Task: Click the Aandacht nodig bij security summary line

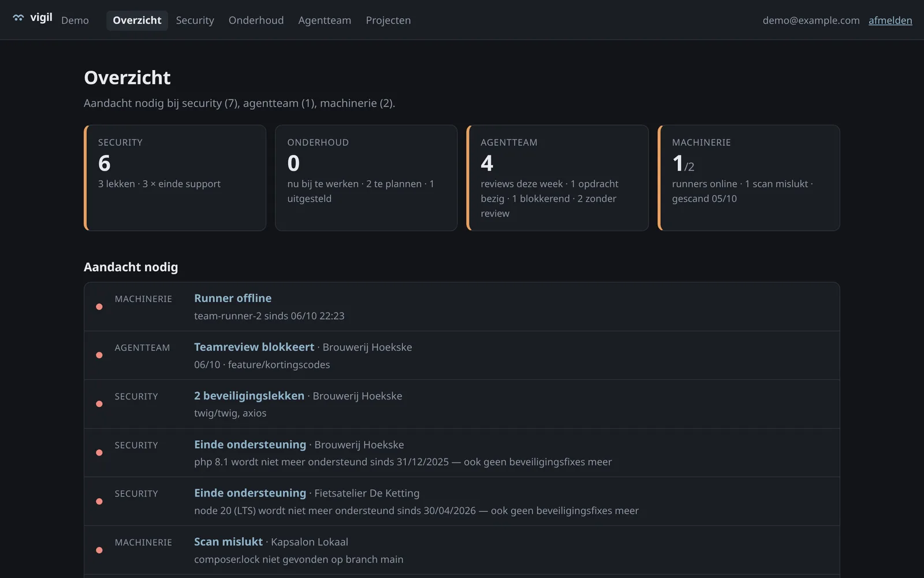Action: [239, 103]
